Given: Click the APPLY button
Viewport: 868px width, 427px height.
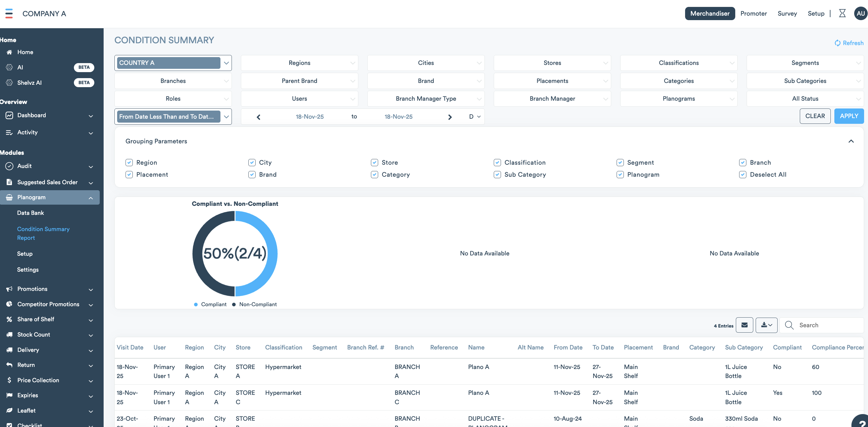Looking at the screenshot, I should pyautogui.click(x=848, y=116).
